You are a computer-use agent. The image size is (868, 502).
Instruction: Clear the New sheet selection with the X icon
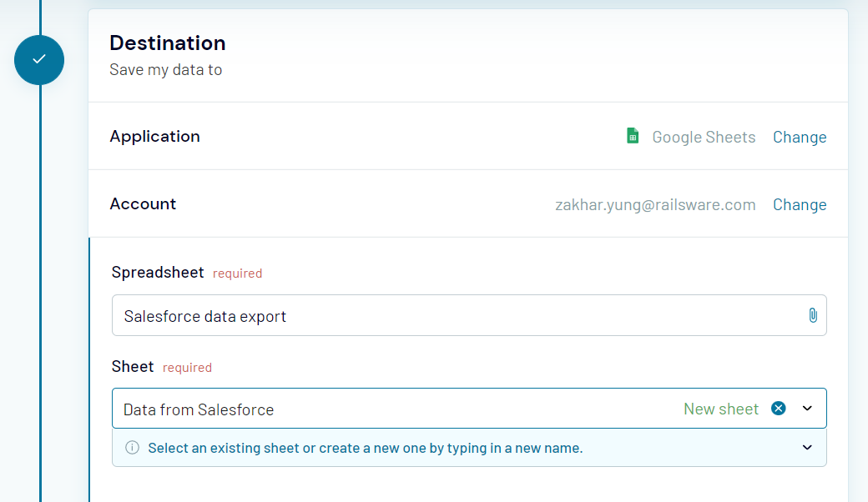(778, 409)
